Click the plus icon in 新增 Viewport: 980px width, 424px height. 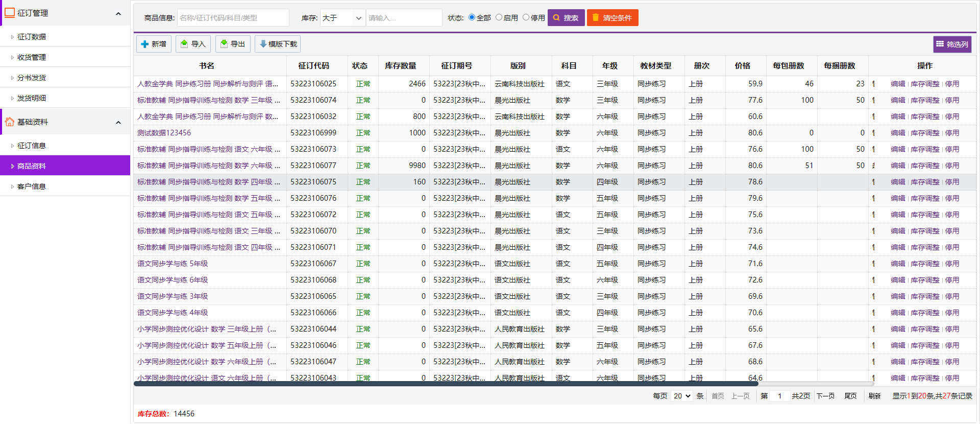coord(145,44)
